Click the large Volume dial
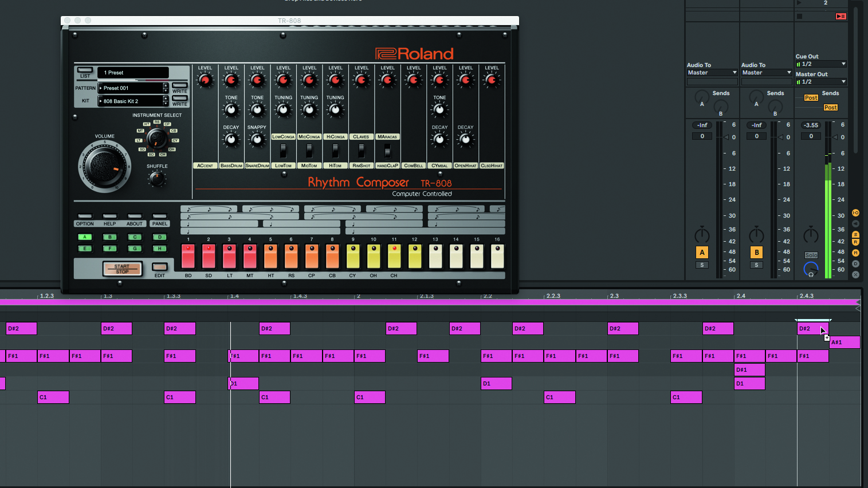Image resolution: width=868 pixels, height=488 pixels. click(105, 166)
